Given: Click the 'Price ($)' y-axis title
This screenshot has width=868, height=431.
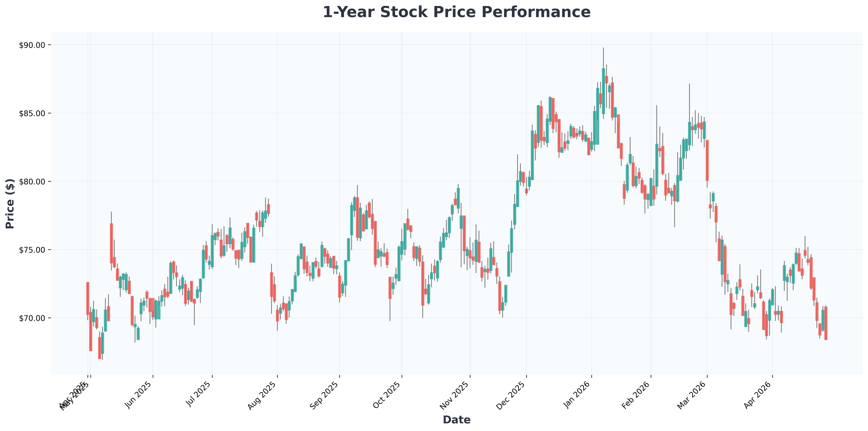Looking at the screenshot, I should click(x=10, y=203).
